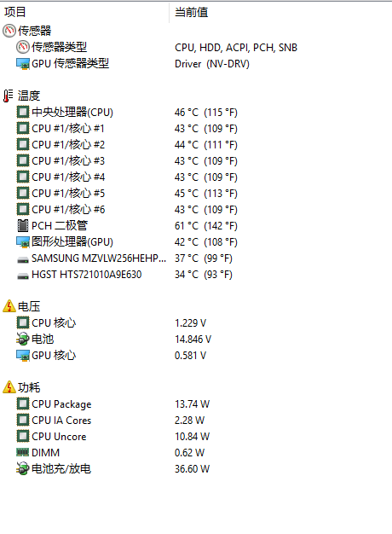Select the CPU #1/核心 #5 row label
The height and width of the screenshot is (534, 392).
[x=68, y=193]
